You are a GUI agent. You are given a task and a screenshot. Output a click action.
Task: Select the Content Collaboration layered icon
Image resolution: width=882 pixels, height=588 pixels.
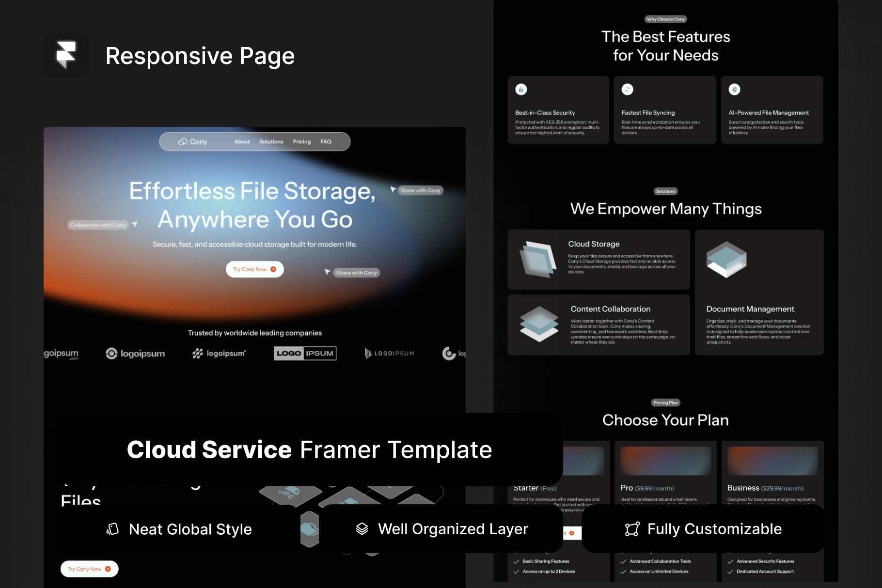[x=539, y=324]
